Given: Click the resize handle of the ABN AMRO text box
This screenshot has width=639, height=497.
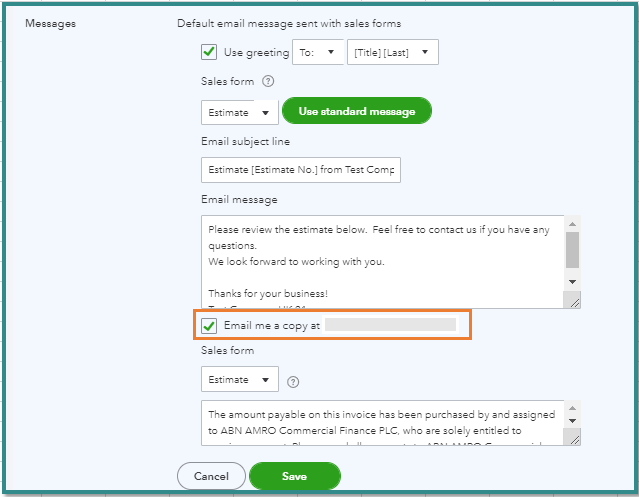Looking at the screenshot, I should 574,439.
